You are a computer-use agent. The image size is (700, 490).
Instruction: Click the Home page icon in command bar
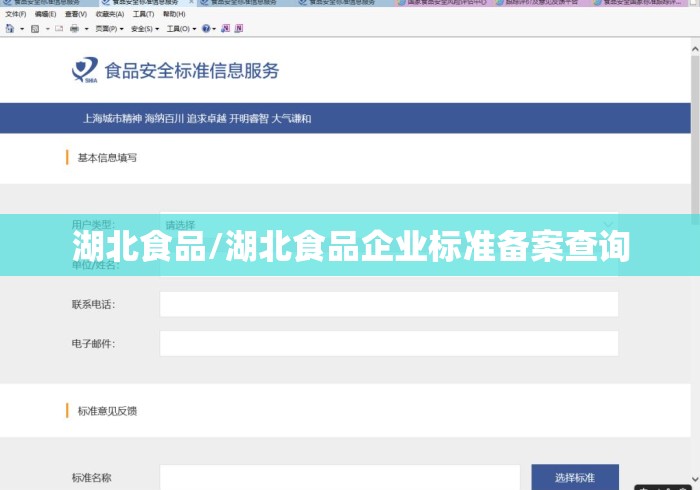(10, 29)
